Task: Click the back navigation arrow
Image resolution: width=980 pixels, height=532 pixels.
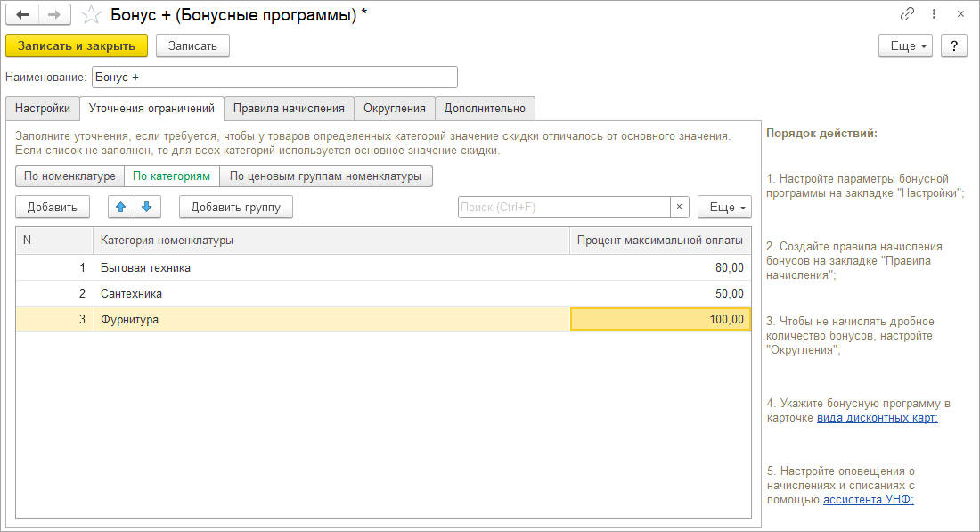Action: (23, 15)
